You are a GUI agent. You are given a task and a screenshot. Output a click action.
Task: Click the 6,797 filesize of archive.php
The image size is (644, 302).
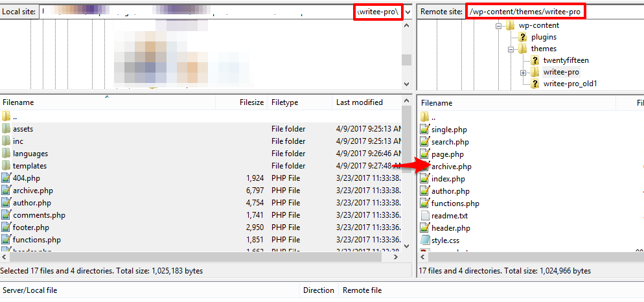point(254,191)
